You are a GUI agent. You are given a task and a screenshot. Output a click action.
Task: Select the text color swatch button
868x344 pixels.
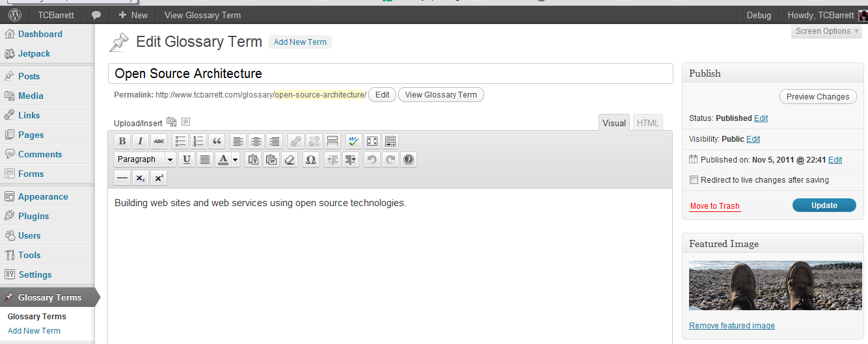pos(223,159)
